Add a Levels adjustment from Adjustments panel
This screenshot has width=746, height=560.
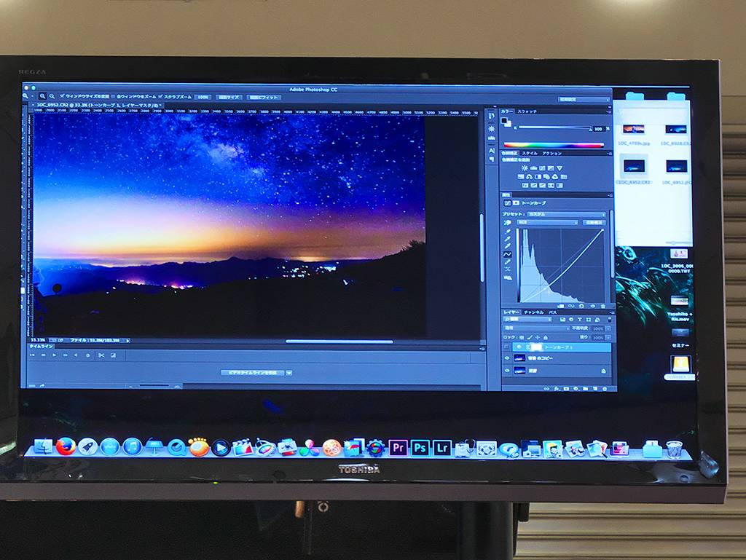point(534,168)
